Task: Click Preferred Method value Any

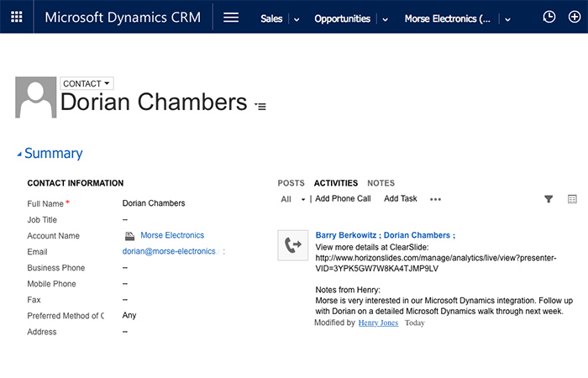Action: pos(129,315)
